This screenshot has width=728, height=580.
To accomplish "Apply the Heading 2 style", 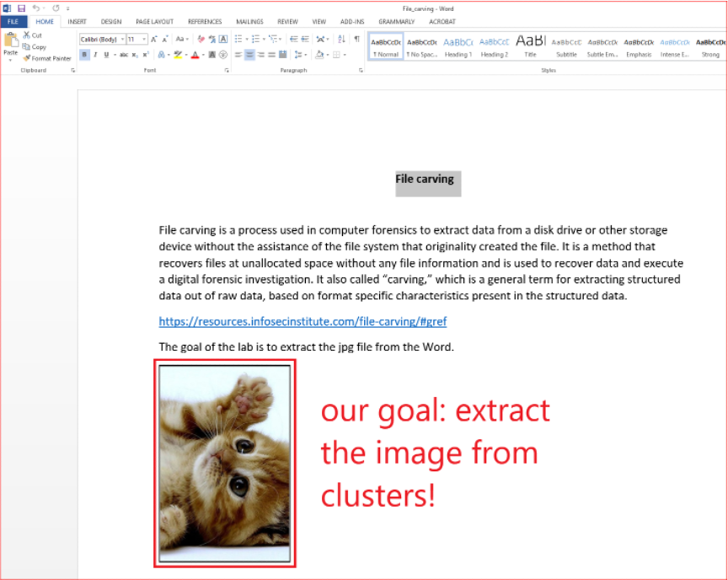I will click(494, 46).
